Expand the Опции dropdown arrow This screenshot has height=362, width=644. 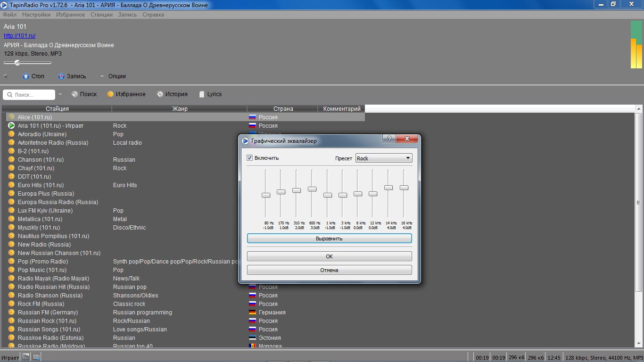[102, 76]
